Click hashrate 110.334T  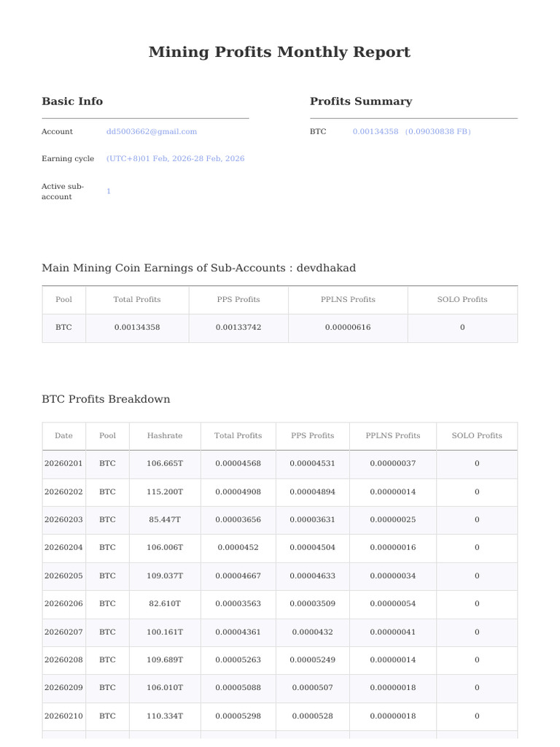click(x=165, y=716)
